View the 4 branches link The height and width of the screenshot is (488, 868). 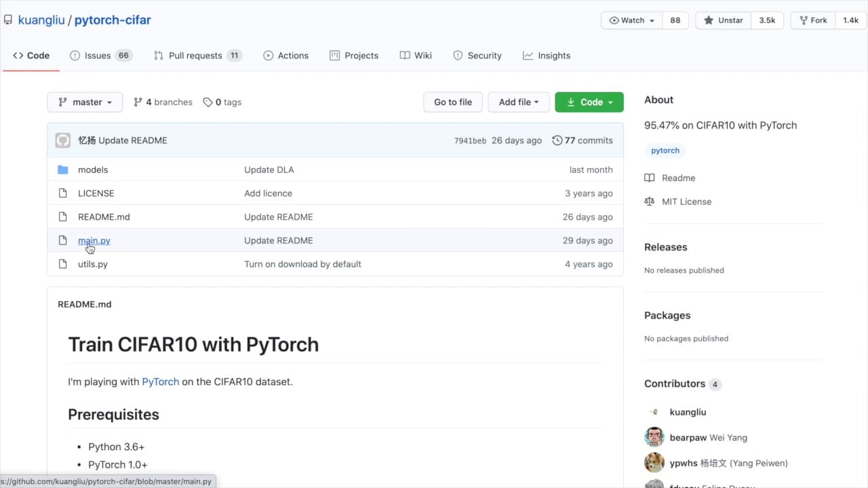163,102
